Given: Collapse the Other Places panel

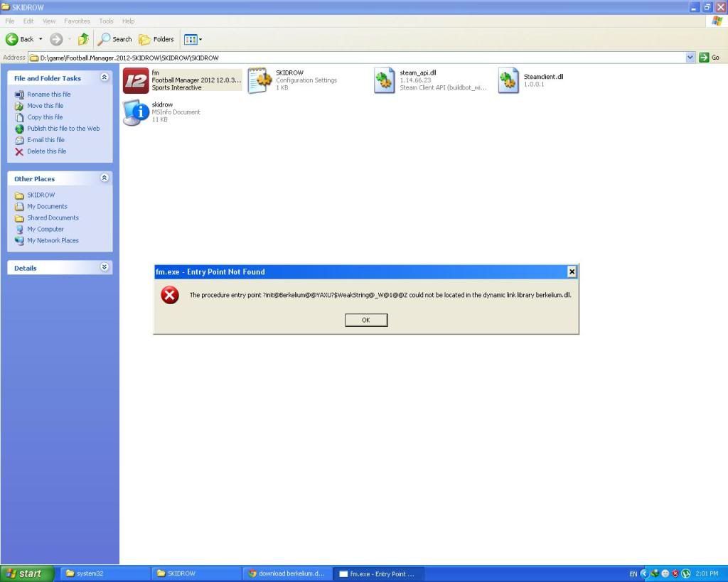Looking at the screenshot, I should coord(105,178).
